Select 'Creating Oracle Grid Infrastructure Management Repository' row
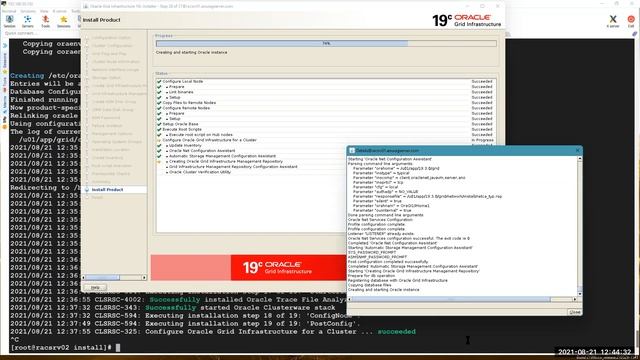Viewport: 640px width, 360px height. click(251, 161)
